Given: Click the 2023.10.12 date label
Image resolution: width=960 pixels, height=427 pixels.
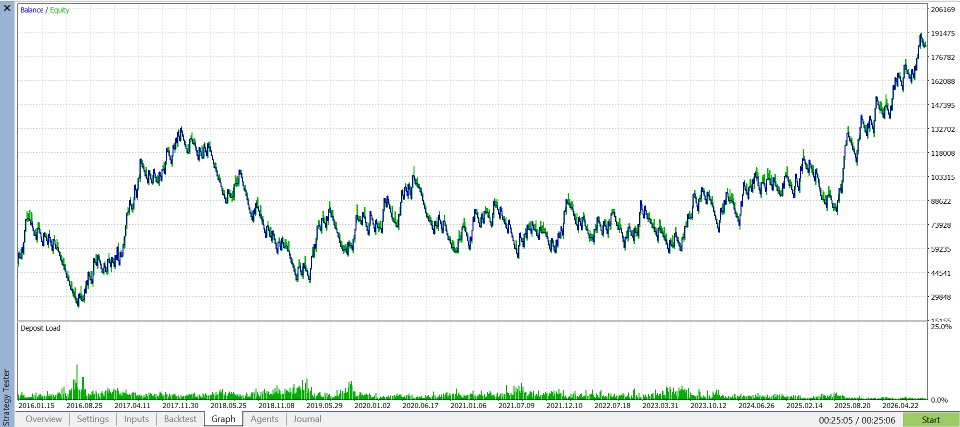Looking at the screenshot, I should pyautogui.click(x=708, y=406).
